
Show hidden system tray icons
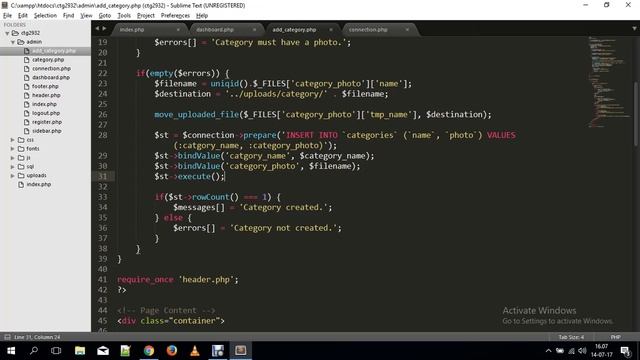548,351
